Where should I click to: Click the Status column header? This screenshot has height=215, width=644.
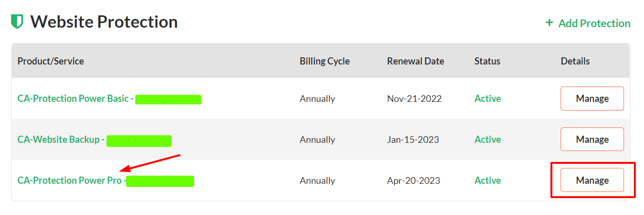tap(487, 61)
